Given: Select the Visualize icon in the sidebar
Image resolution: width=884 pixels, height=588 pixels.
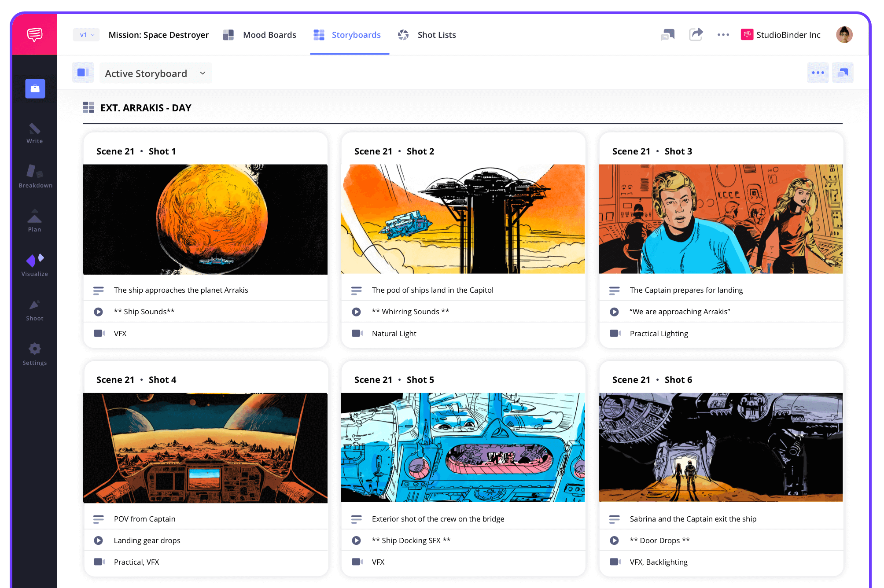Looking at the screenshot, I should [34, 261].
